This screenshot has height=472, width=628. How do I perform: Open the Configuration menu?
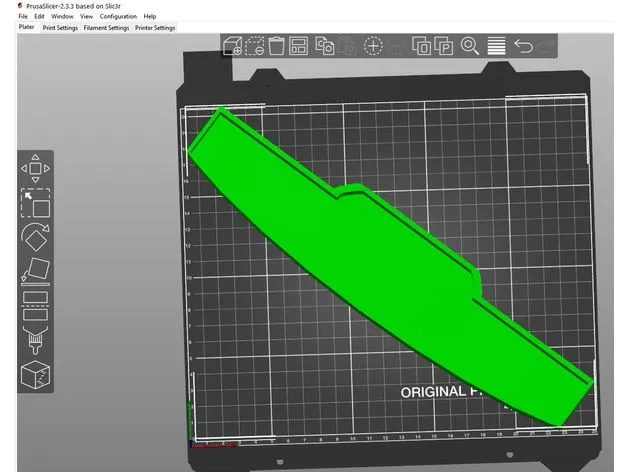118,16
